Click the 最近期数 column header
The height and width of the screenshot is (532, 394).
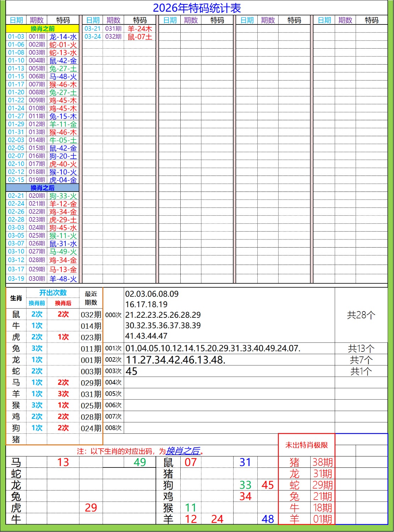tap(91, 298)
